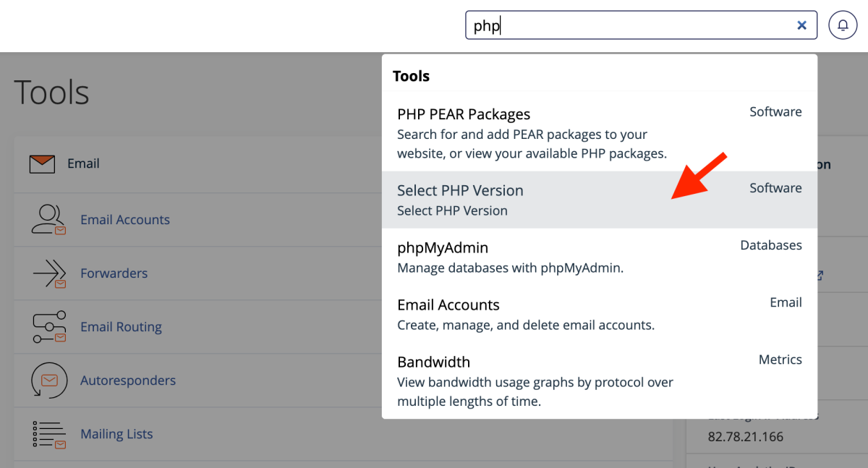Select the Mailing Lists list icon
868x468 pixels.
(x=48, y=433)
